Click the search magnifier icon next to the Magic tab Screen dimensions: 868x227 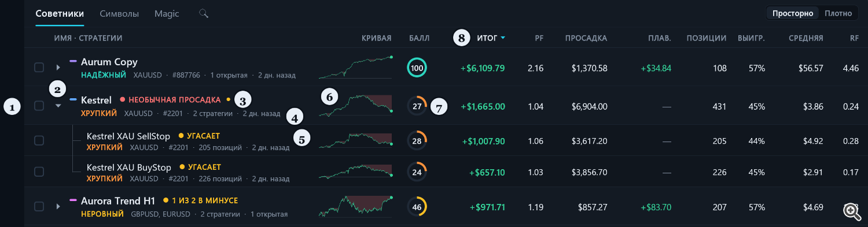click(203, 13)
